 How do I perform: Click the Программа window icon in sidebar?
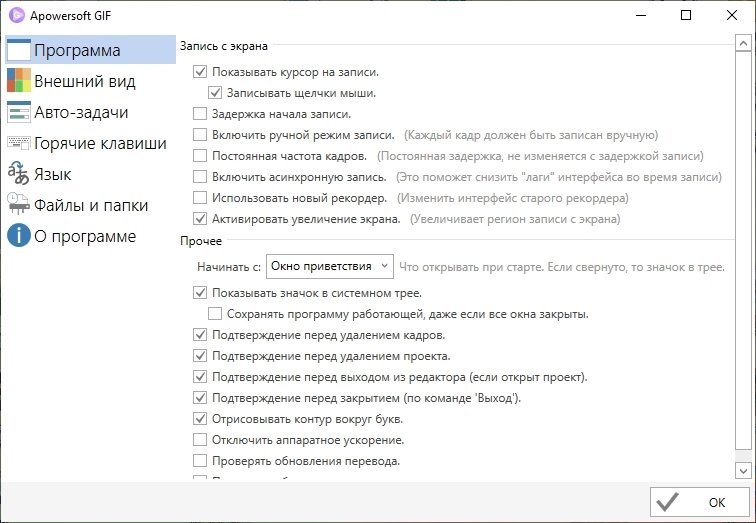(19, 50)
